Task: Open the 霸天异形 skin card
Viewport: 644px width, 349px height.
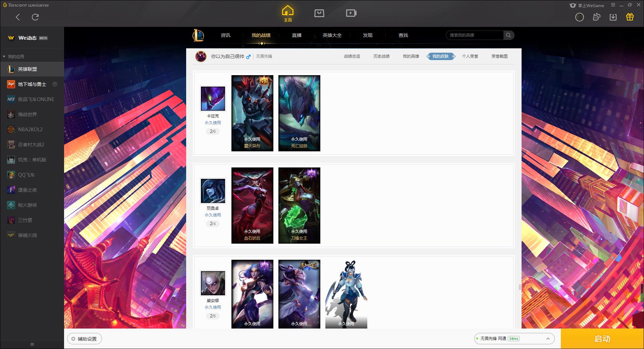Action: click(252, 113)
